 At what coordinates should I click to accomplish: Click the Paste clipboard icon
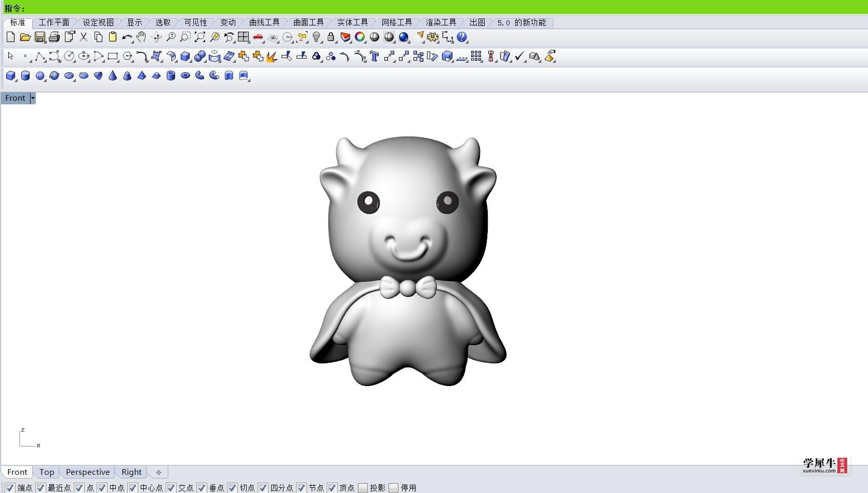(113, 37)
